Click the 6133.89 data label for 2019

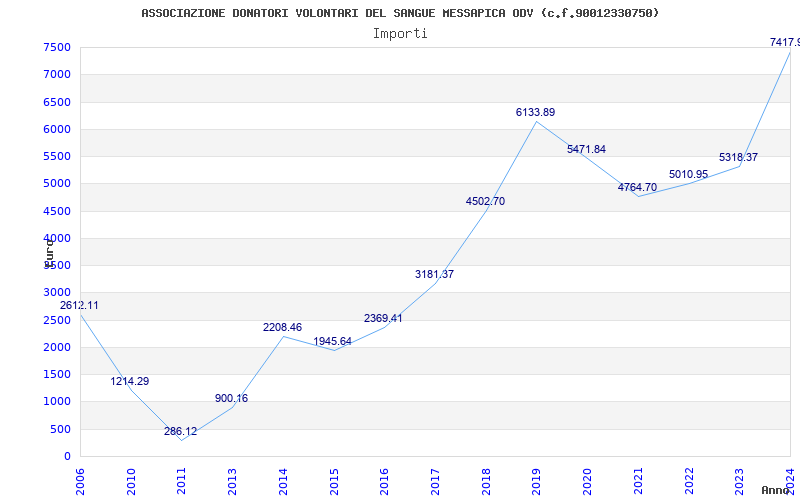pos(535,112)
